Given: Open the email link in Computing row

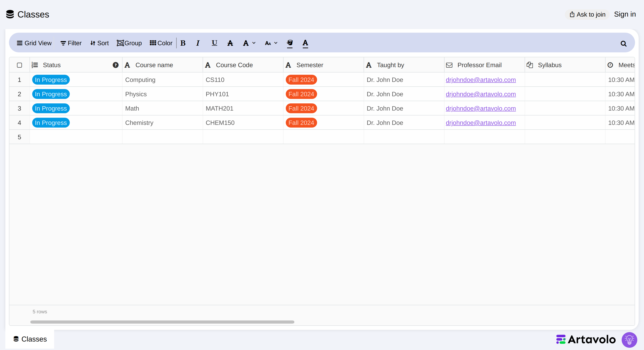Looking at the screenshot, I should pos(481,80).
